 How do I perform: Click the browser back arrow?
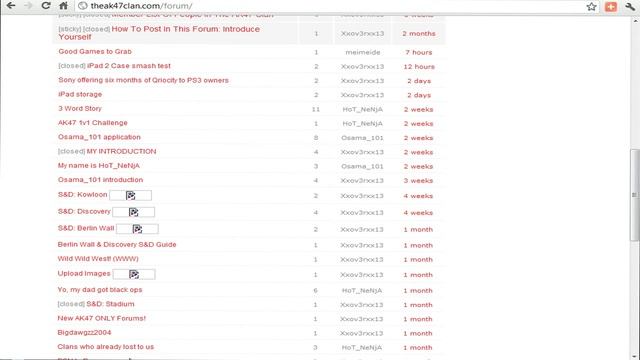point(11,6)
